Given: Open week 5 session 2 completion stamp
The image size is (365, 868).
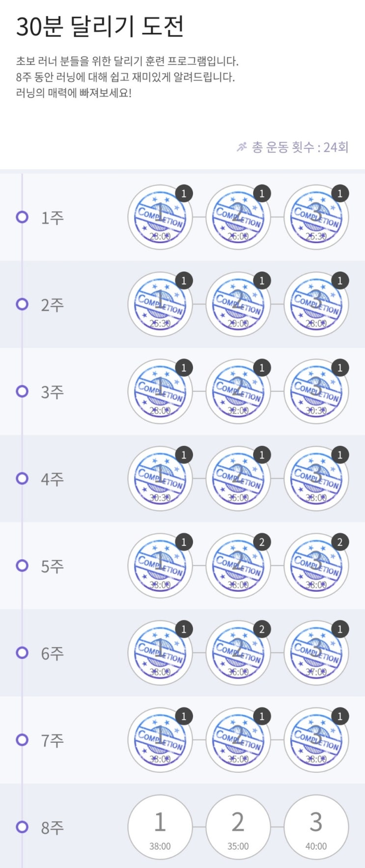Looking at the screenshot, I should point(238,566).
